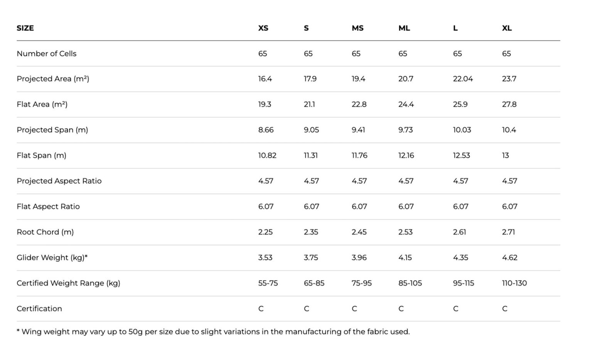Click the Glider Weight row label
The image size is (590, 364).
(52, 258)
